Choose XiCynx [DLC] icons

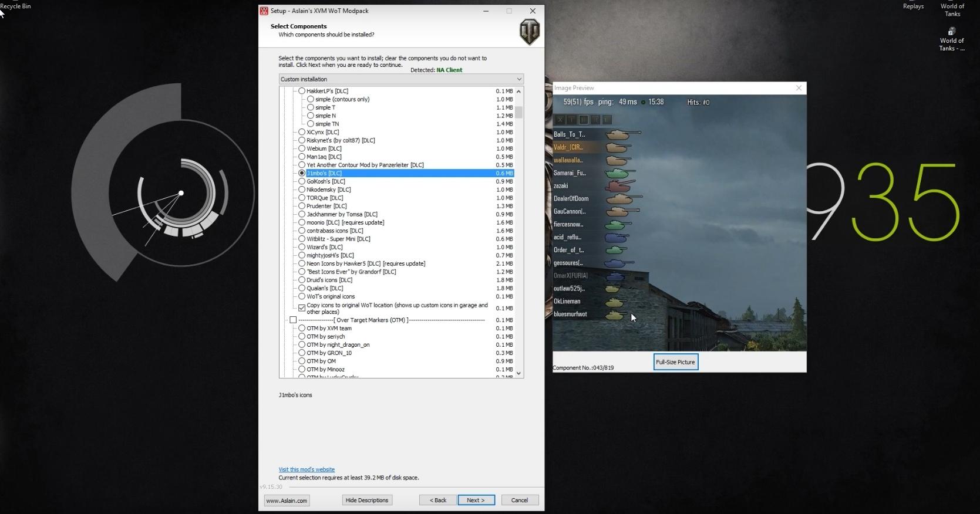pyautogui.click(x=302, y=132)
